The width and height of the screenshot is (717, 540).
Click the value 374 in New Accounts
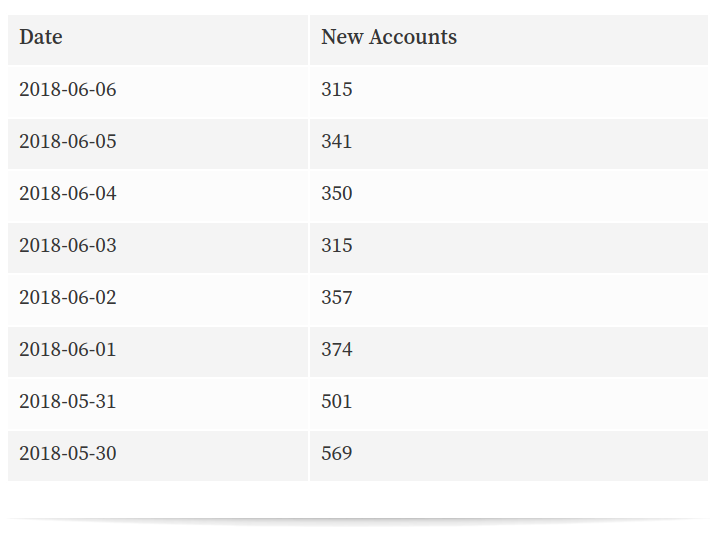tap(337, 350)
